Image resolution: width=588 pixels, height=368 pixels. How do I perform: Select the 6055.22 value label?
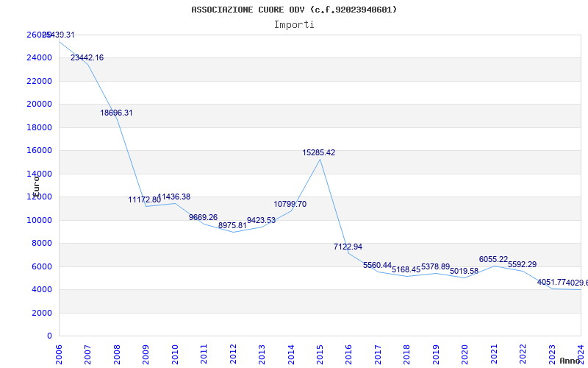click(x=493, y=260)
